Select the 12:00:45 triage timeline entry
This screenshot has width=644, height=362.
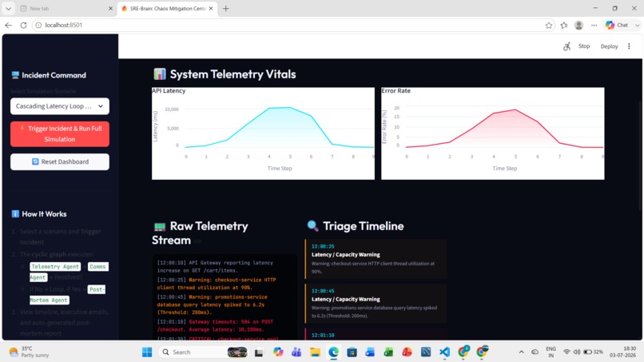point(376,303)
